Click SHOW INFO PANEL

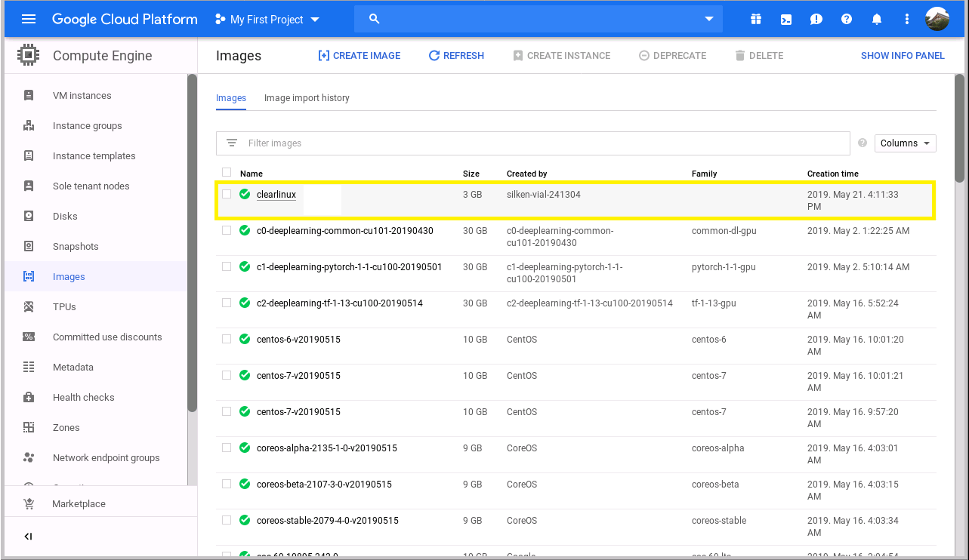click(x=903, y=56)
